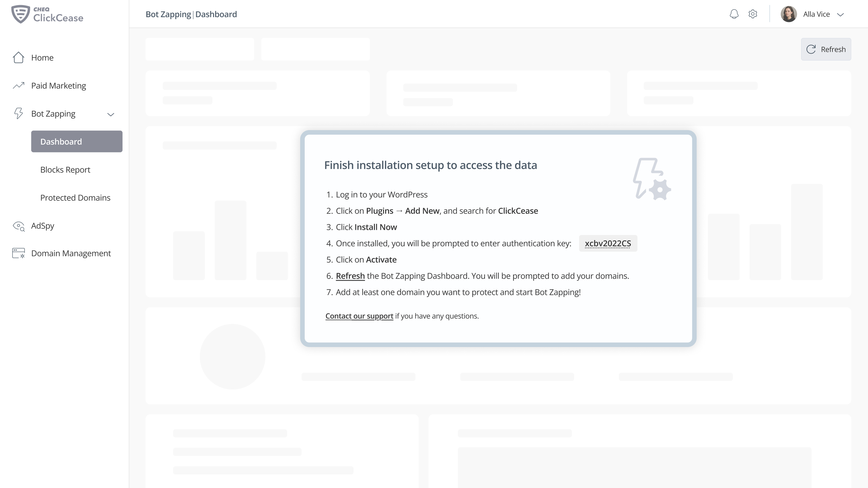Click dialog heading 'Finish installation setup to access the data'
This screenshot has height=488, width=868.
point(431,165)
